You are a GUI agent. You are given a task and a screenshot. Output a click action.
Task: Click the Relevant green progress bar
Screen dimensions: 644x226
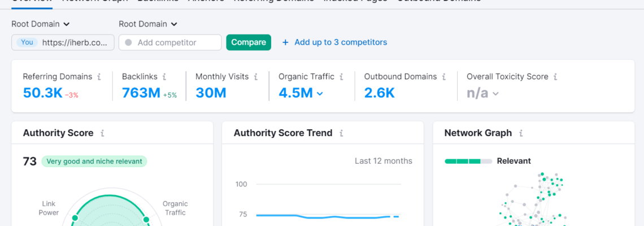(x=468, y=161)
